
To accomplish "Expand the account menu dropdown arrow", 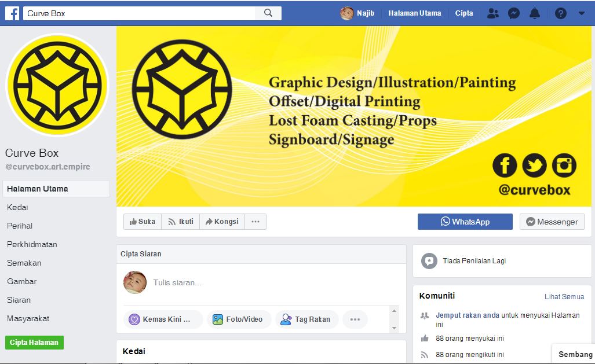I will pos(581,13).
